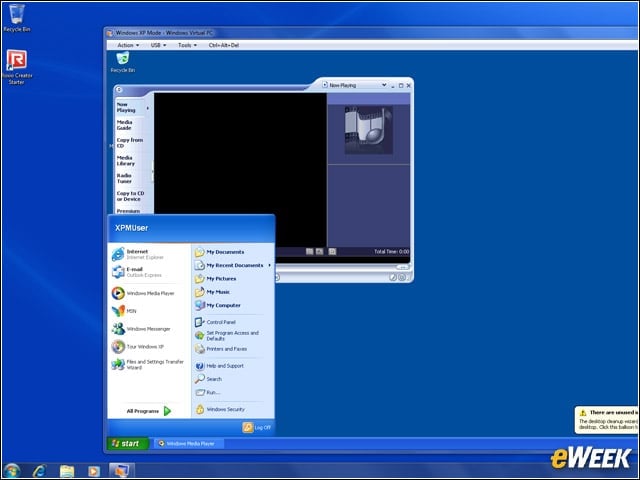Launch Windows Media Player from start menu
Viewport: 640px width, 480px height.
point(143,293)
